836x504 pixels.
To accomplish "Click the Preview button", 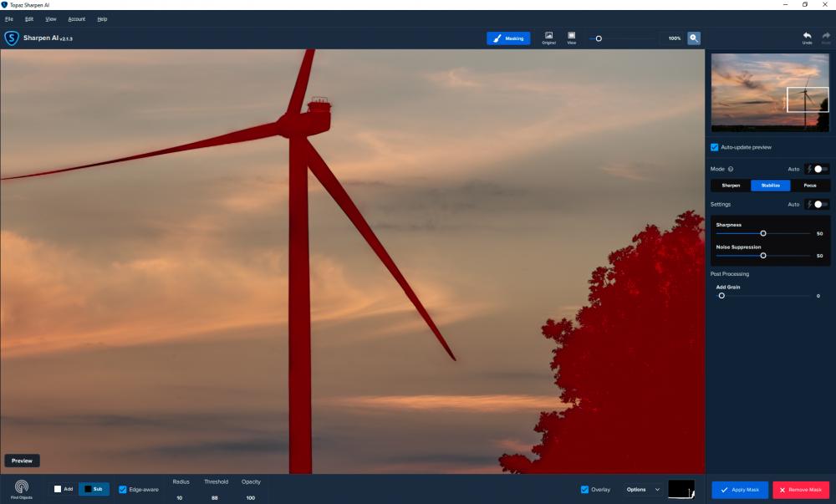I will (22, 461).
